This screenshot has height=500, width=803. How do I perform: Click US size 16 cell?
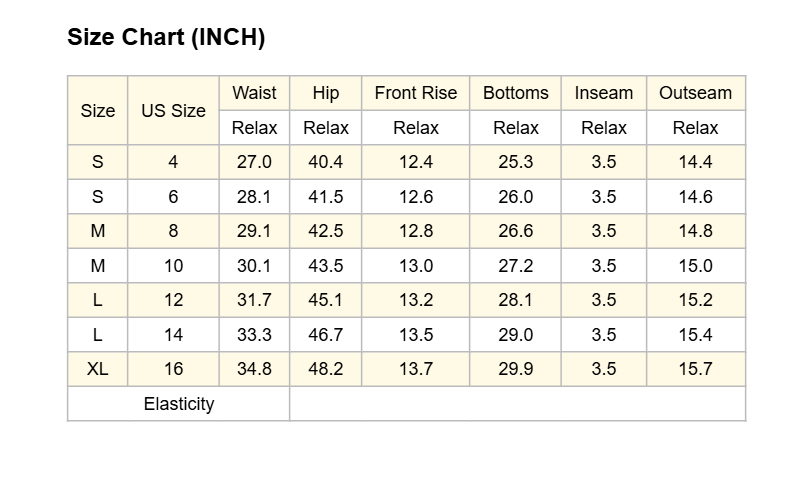click(x=174, y=369)
